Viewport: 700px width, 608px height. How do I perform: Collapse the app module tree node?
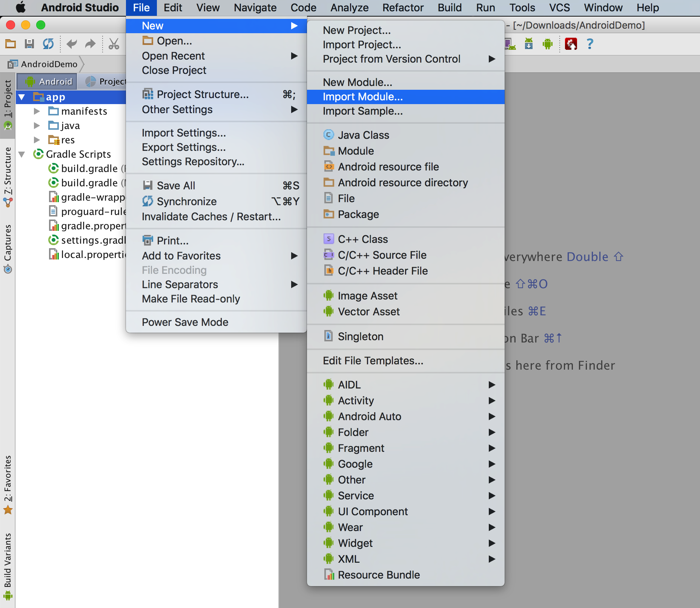click(x=22, y=97)
